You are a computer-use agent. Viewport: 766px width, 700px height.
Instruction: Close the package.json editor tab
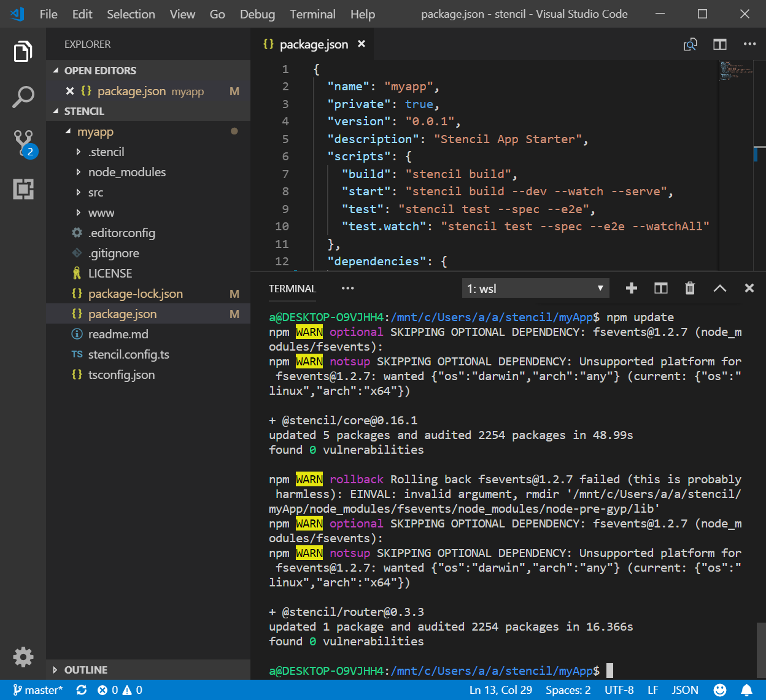coord(362,44)
